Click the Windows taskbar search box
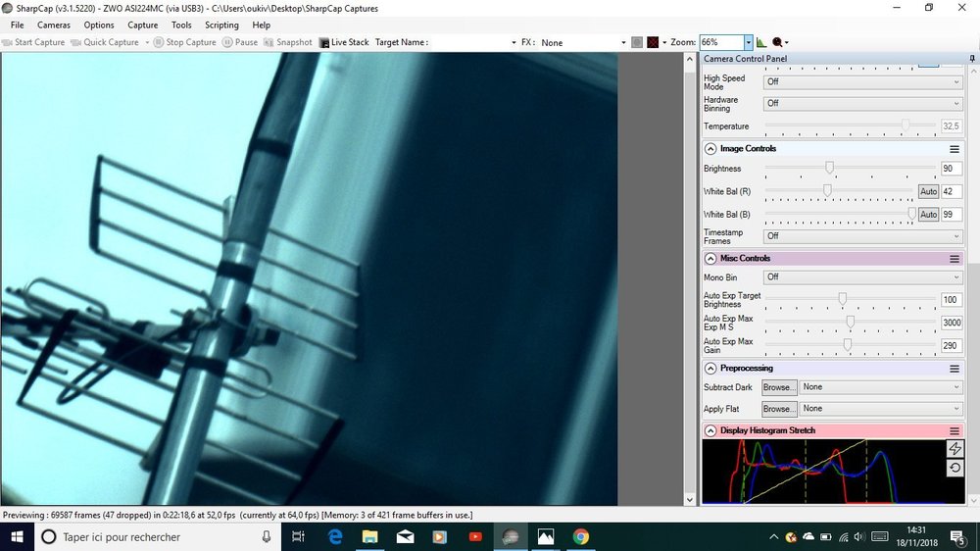Image resolution: width=980 pixels, height=551 pixels. point(156,536)
